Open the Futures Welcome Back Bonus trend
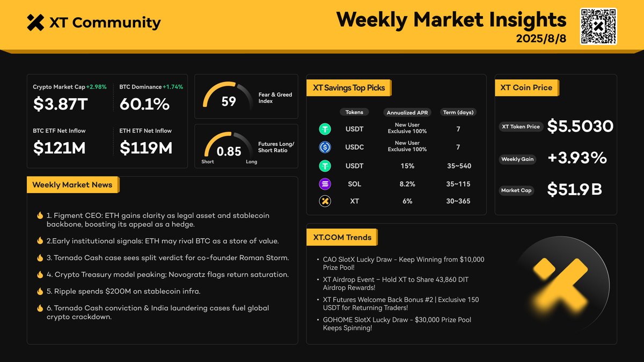This screenshot has height=362, width=644. tap(401, 304)
